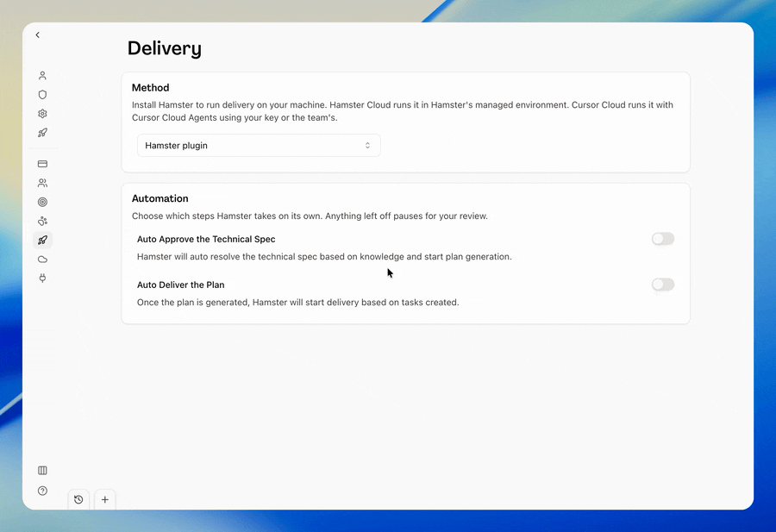Open the two-people team members icon
The height and width of the screenshot is (532, 776).
42,183
